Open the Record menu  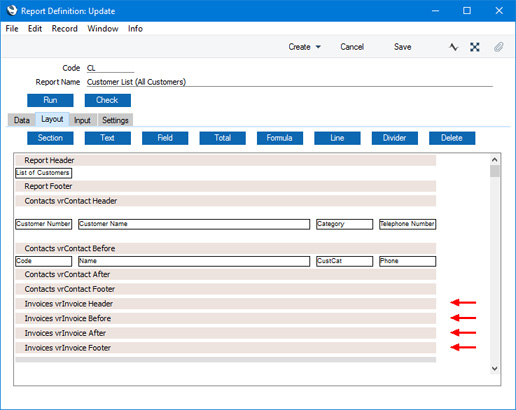click(65, 29)
